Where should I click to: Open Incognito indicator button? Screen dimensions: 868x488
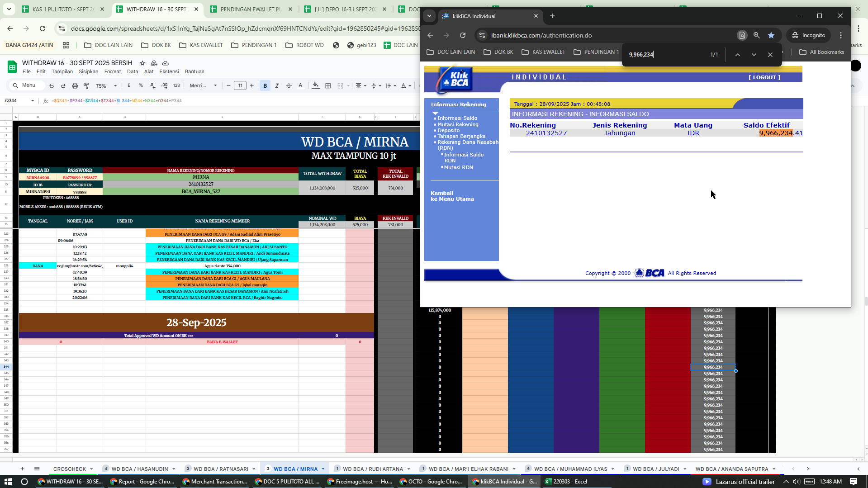tap(808, 35)
